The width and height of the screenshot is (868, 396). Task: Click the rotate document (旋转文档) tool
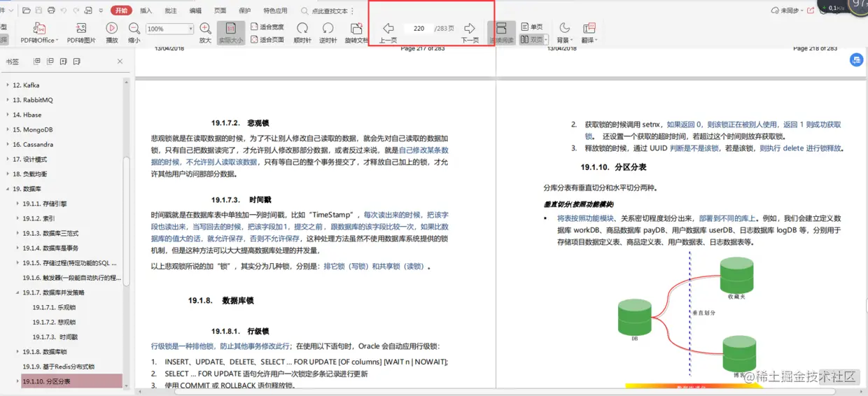tap(356, 32)
